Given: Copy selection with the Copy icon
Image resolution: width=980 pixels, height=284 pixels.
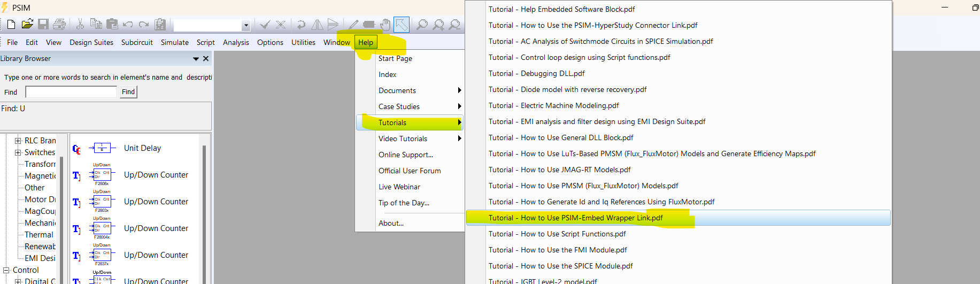Looking at the screenshot, I should pyautogui.click(x=96, y=24).
